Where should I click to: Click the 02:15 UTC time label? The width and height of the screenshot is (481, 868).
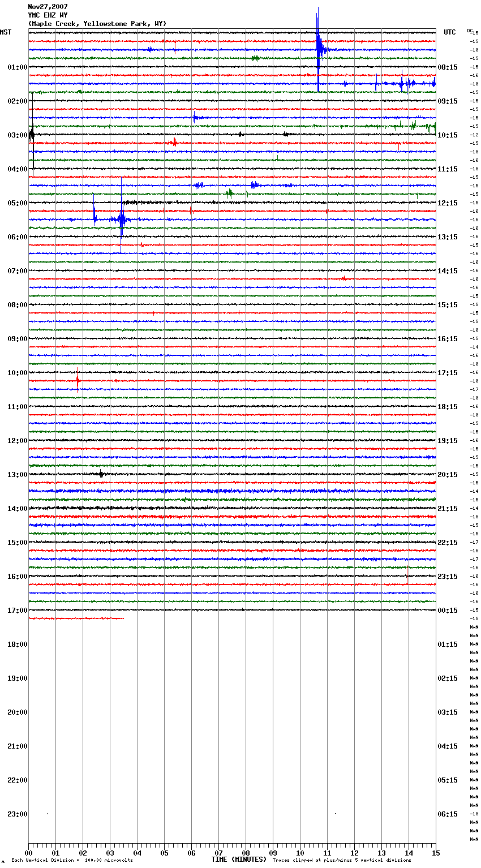pos(448,678)
